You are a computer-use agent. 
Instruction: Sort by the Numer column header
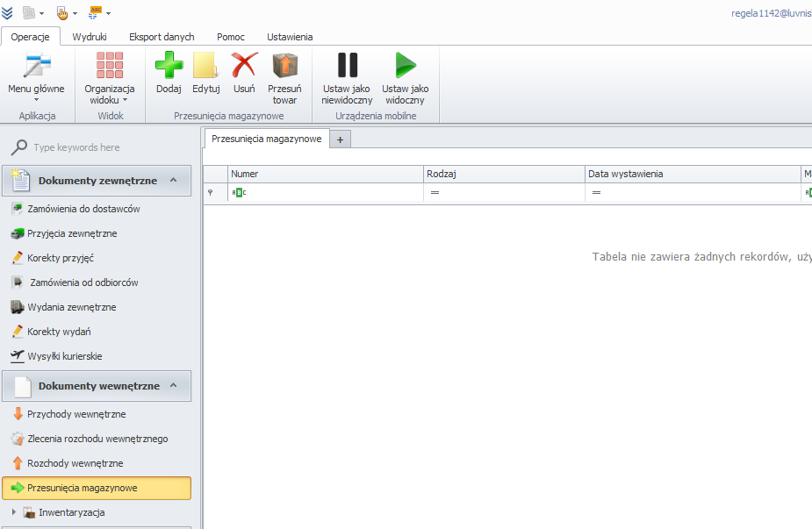click(x=325, y=174)
